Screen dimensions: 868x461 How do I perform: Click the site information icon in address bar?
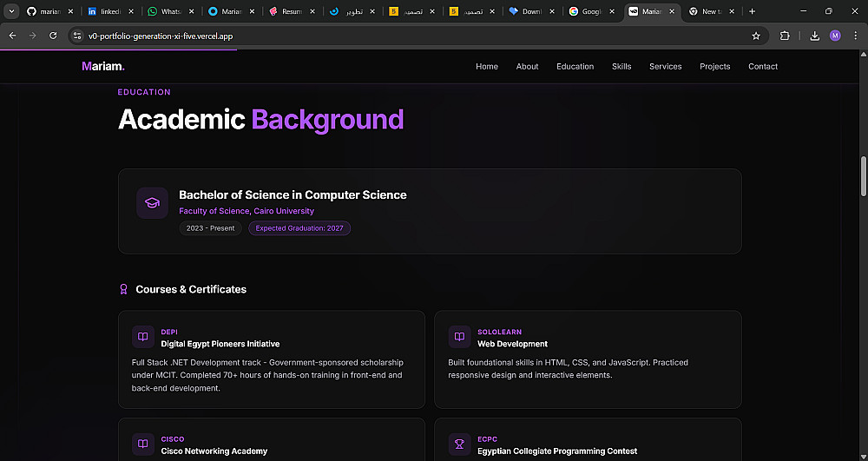[77, 36]
